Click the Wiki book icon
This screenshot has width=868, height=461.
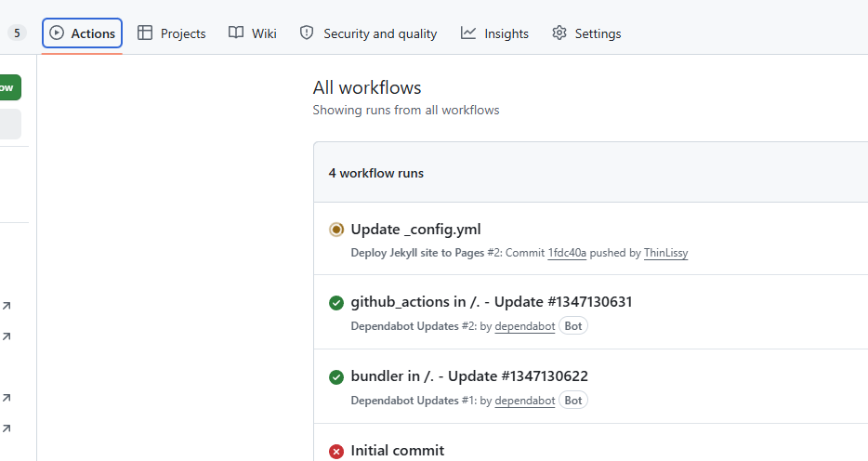pyautogui.click(x=236, y=33)
